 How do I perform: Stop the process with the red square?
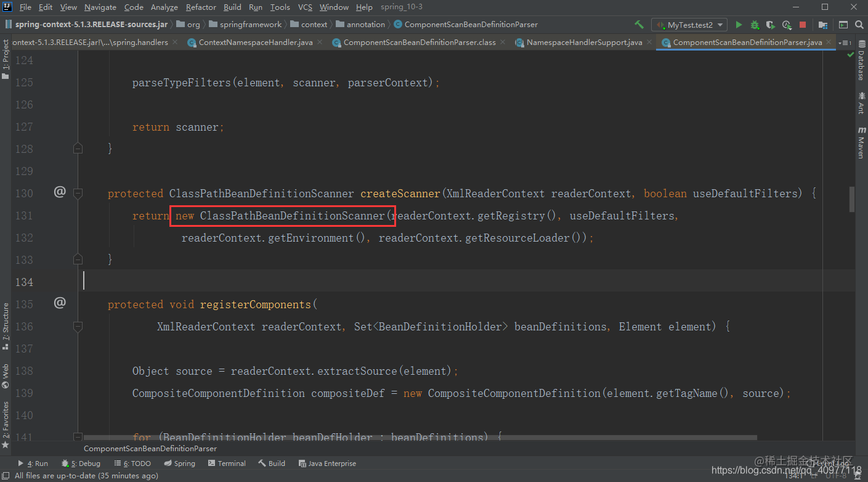pyautogui.click(x=803, y=25)
